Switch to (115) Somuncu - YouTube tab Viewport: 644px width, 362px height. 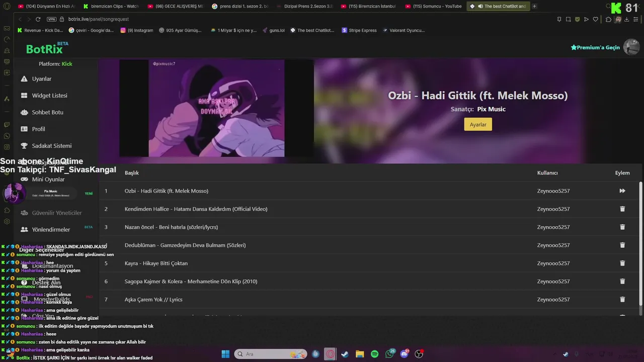pyautogui.click(x=433, y=6)
